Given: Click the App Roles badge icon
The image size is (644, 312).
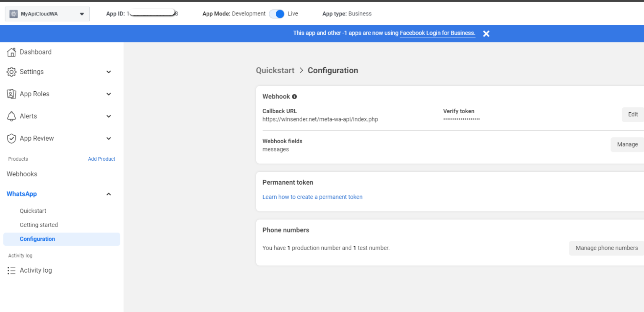Looking at the screenshot, I should (x=11, y=94).
